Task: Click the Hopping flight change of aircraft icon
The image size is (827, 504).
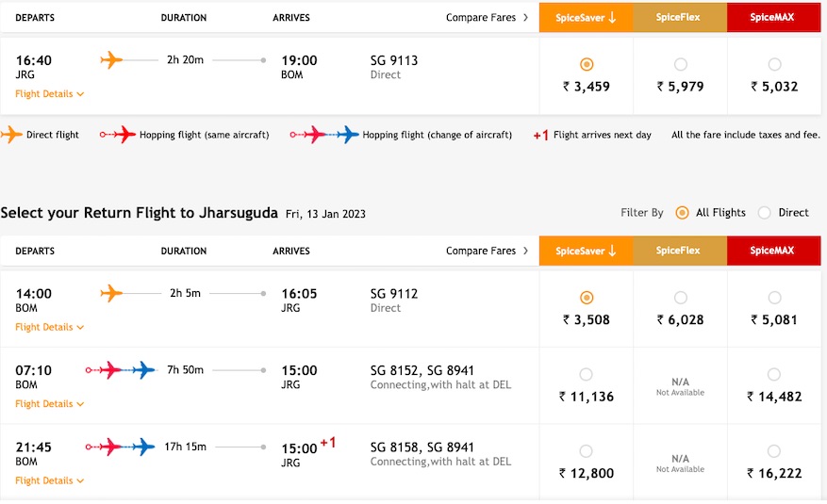Action: click(x=325, y=135)
